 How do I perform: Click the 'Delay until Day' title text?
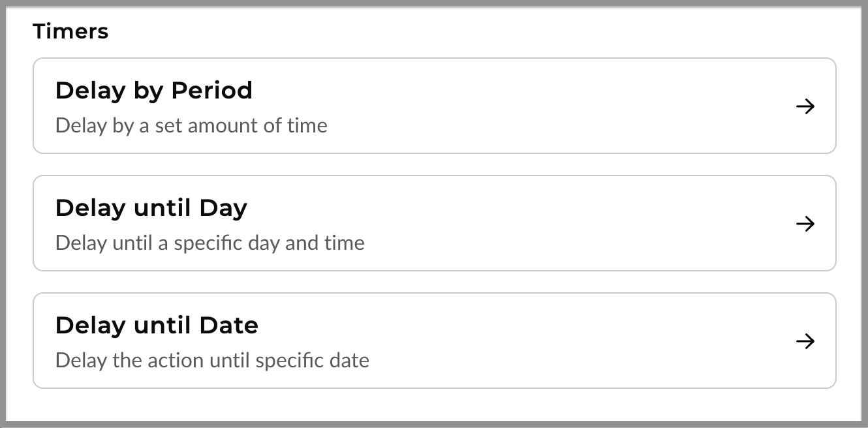[151, 208]
